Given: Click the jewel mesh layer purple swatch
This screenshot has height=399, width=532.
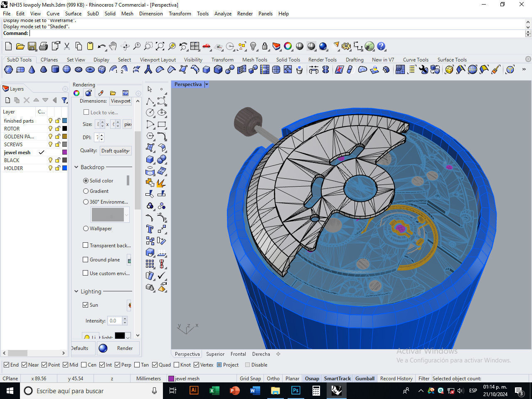Looking at the screenshot, I should coord(64,152).
